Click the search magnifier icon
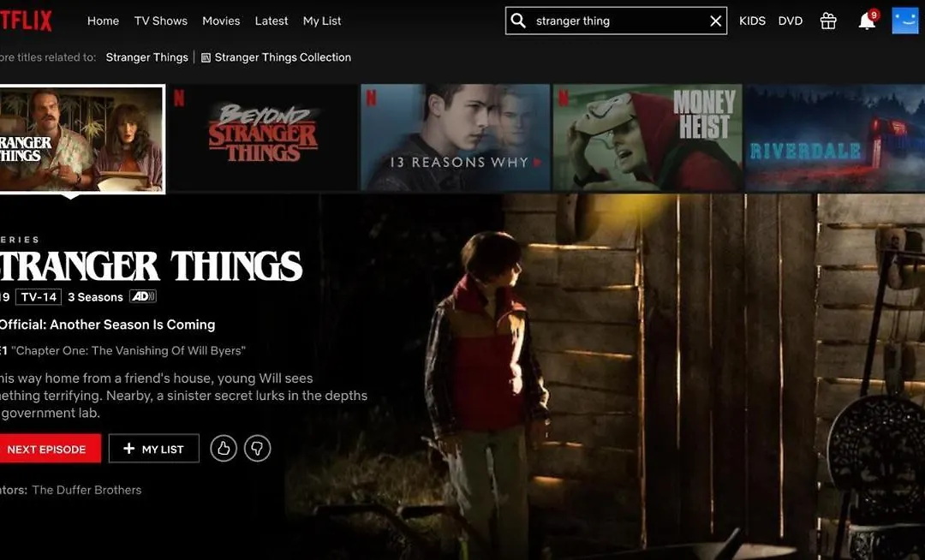The width and height of the screenshot is (925, 560). click(x=518, y=21)
